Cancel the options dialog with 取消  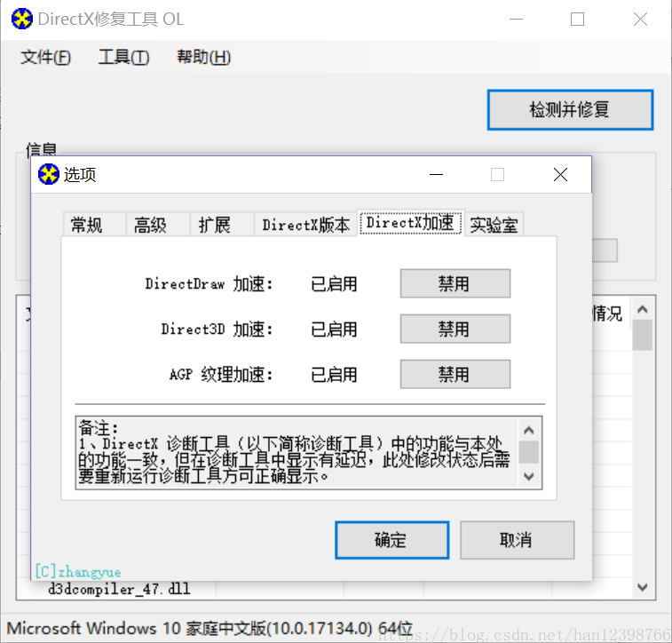point(517,540)
